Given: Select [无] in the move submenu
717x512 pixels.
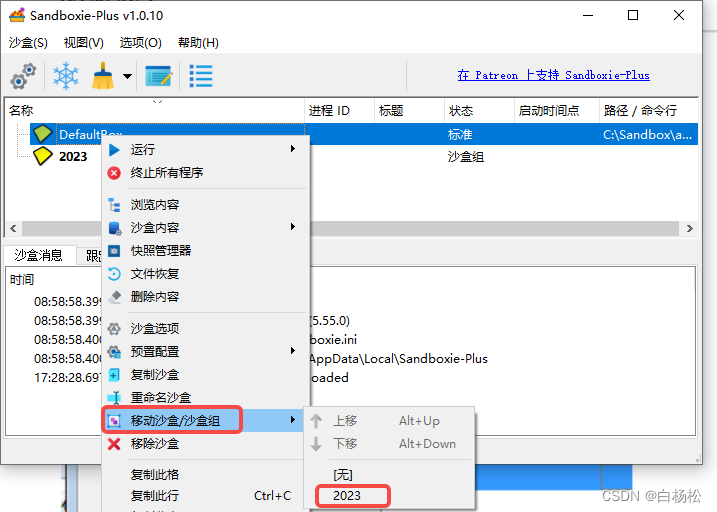Looking at the screenshot, I should [x=390, y=475].
